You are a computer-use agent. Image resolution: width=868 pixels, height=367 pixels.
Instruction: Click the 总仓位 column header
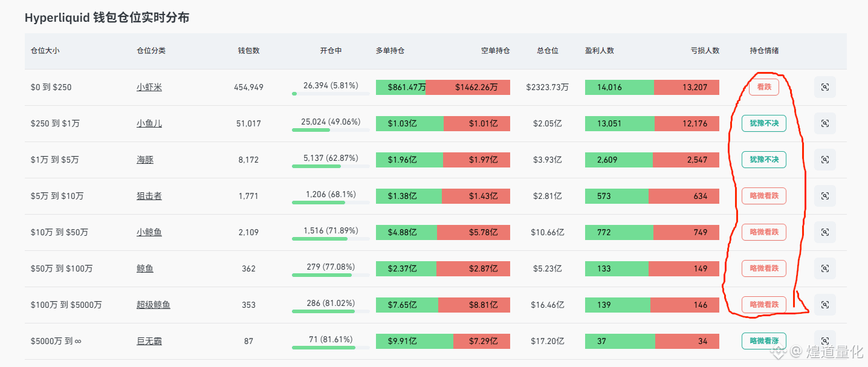click(547, 51)
